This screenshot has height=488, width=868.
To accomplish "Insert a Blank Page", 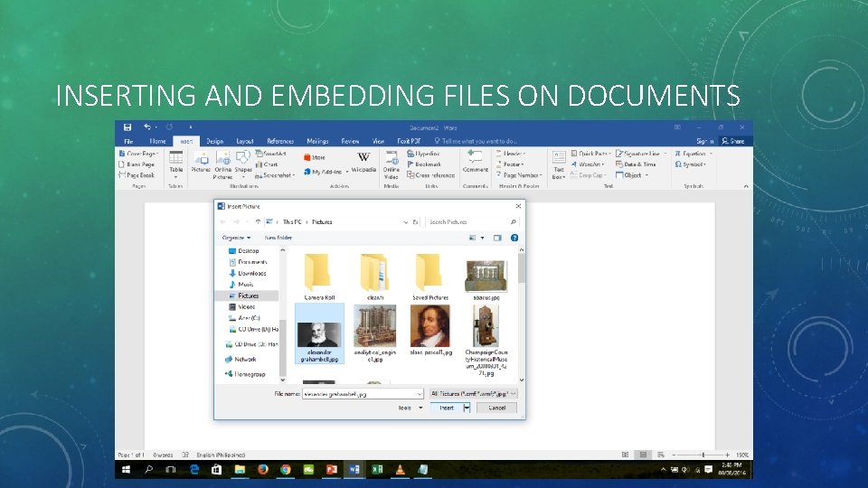I will [137, 164].
